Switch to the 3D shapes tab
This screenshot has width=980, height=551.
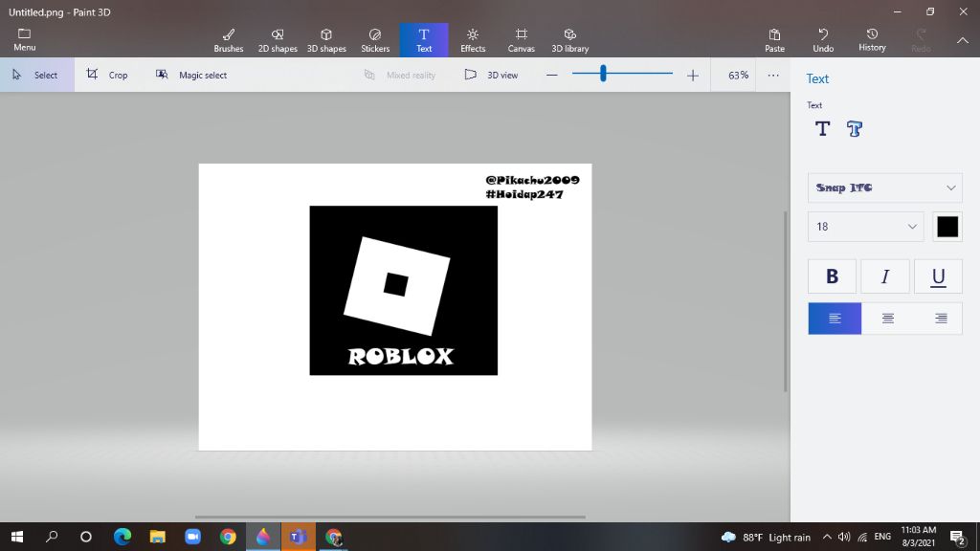click(326, 40)
